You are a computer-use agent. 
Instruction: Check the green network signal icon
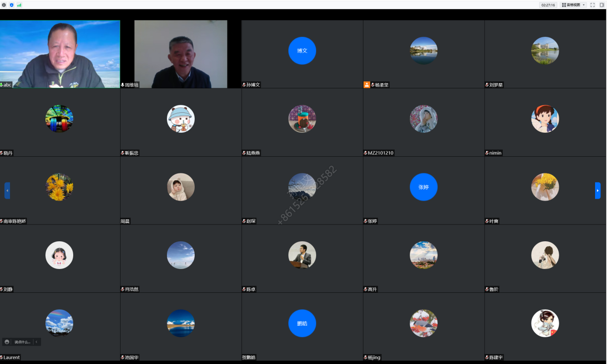click(19, 5)
